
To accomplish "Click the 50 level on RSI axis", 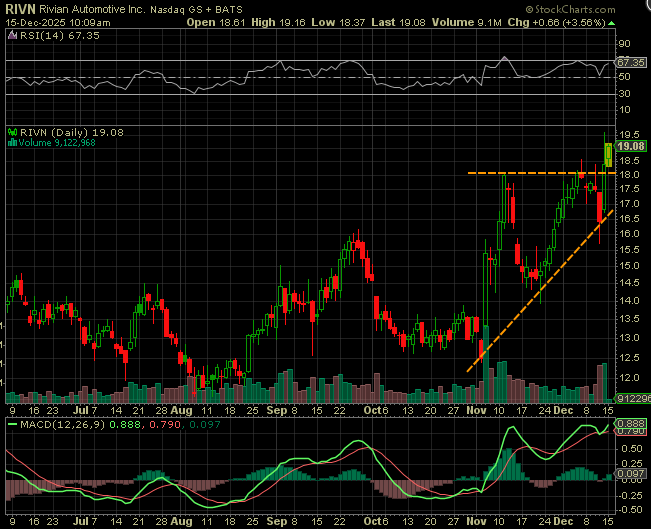I will pos(624,77).
